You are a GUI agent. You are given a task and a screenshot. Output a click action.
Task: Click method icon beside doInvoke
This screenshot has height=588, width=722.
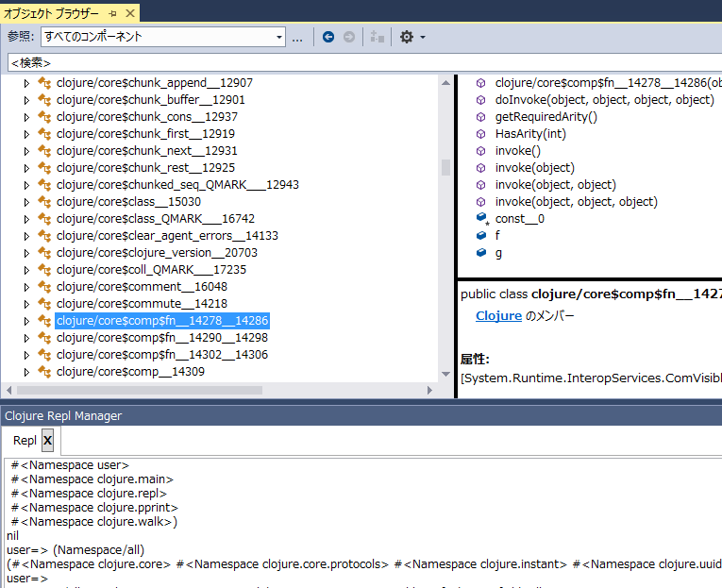(480, 100)
